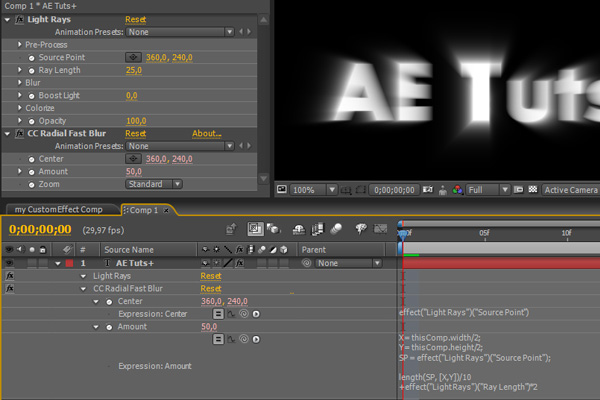The width and height of the screenshot is (600, 400).
Task: Click Always Preview This View icon
Action: coord(282,189)
